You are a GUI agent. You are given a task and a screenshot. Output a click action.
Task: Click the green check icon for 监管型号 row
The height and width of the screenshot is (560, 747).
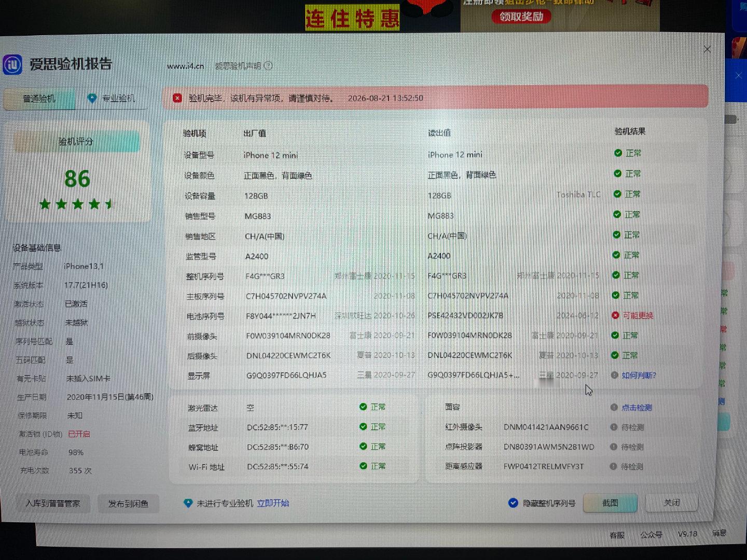click(616, 255)
